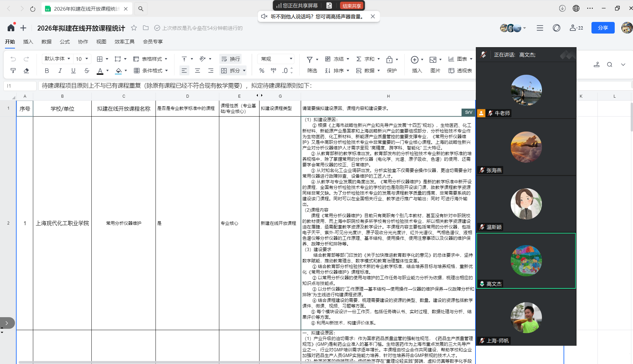Click the cell reference name box
This screenshot has width=633, height=364.
20,86
